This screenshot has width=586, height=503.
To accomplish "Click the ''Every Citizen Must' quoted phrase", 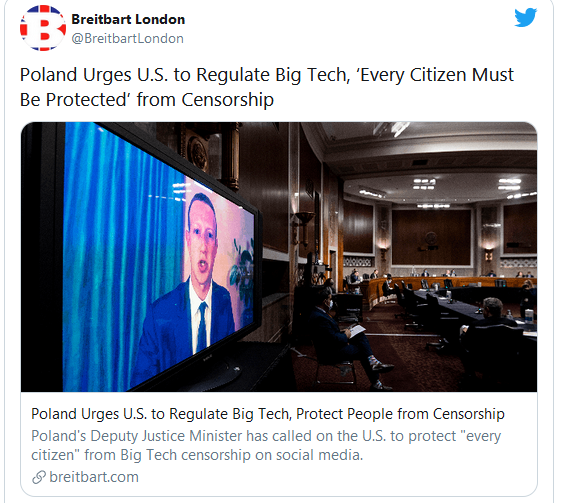I will [x=435, y=75].
